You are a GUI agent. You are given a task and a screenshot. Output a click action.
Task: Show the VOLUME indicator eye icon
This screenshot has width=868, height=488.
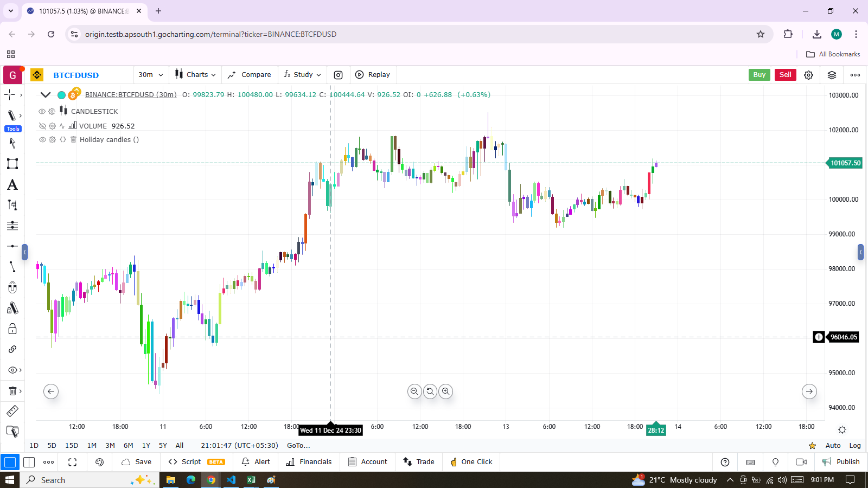pyautogui.click(x=42, y=126)
